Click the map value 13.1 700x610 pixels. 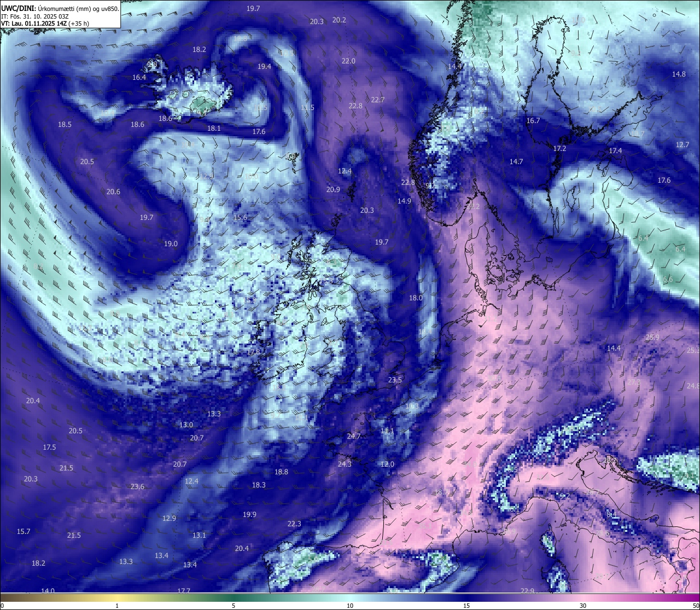(x=199, y=535)
